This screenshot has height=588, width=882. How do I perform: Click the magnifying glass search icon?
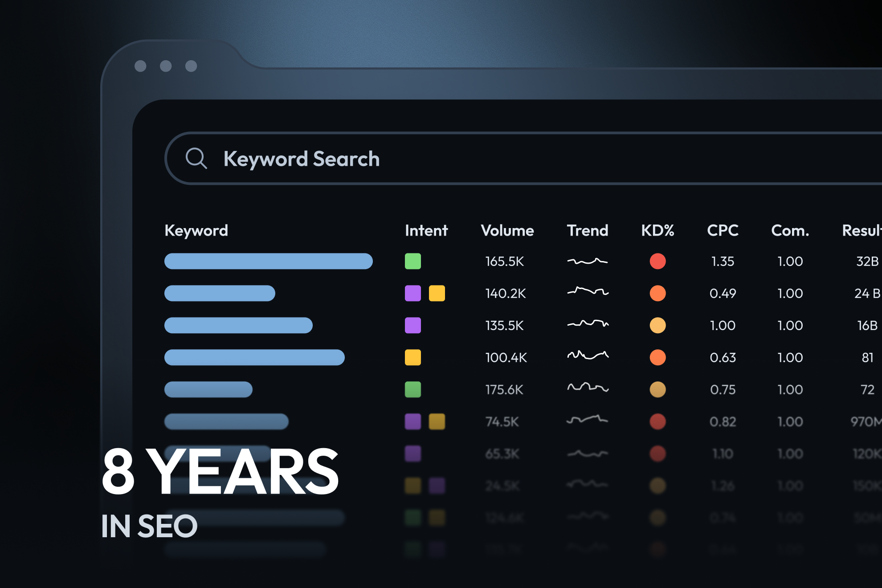(196, 159)
